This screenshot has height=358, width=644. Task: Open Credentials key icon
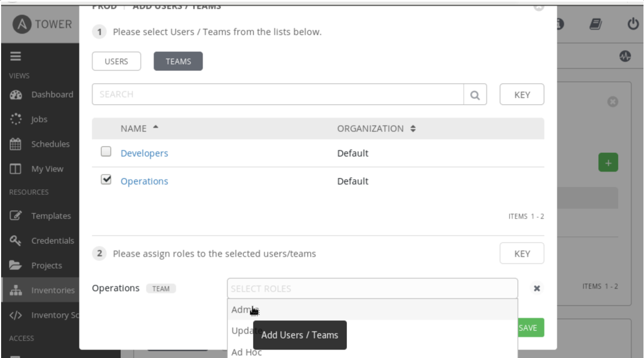[15, 241]
